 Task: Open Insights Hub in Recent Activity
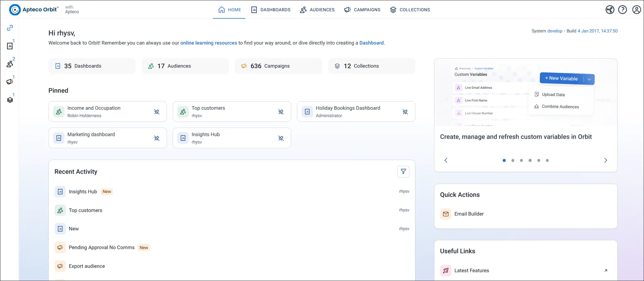coord(232,192)
